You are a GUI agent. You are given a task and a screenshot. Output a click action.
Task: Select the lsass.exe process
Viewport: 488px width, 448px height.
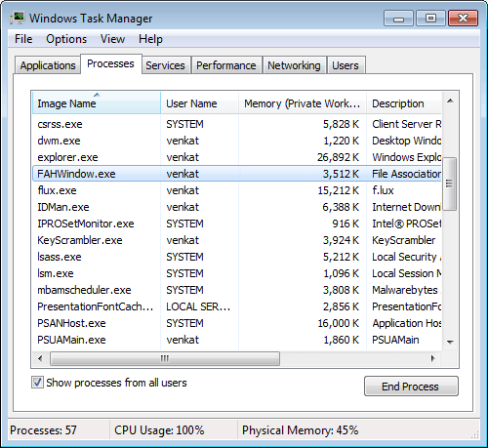[x=237, y=257]
